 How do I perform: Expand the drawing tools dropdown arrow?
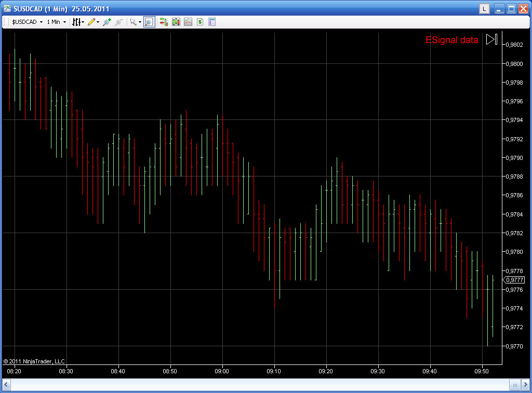(x=98, y=22)
